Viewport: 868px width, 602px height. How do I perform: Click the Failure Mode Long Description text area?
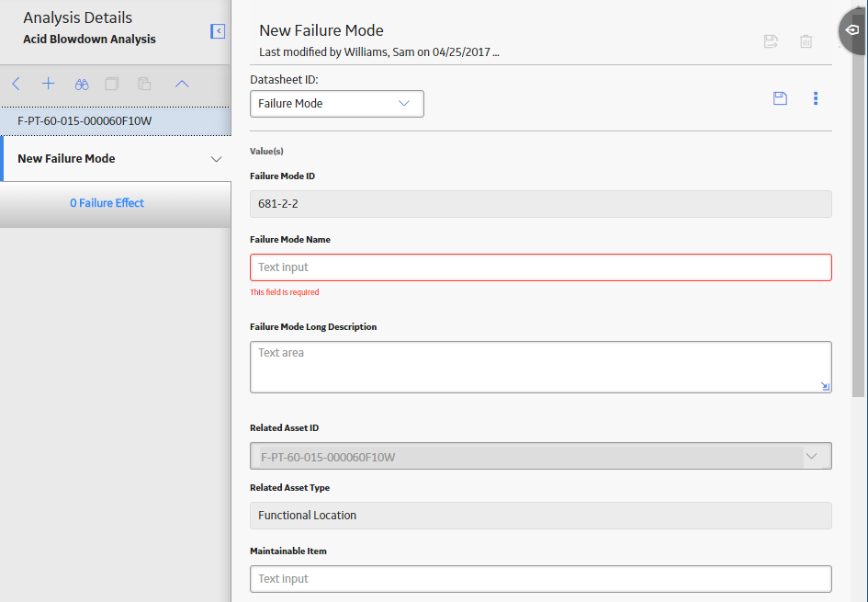(x=540, y=368)
